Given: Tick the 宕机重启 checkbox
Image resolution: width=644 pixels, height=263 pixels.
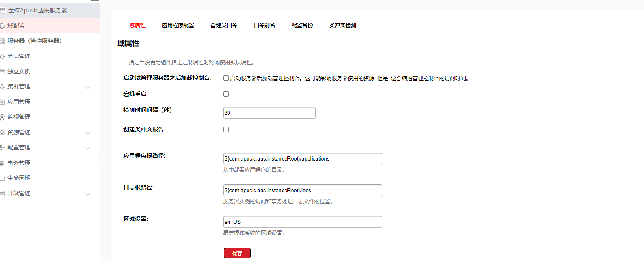Looking at the screenshot, I should [x=226, y=94].
